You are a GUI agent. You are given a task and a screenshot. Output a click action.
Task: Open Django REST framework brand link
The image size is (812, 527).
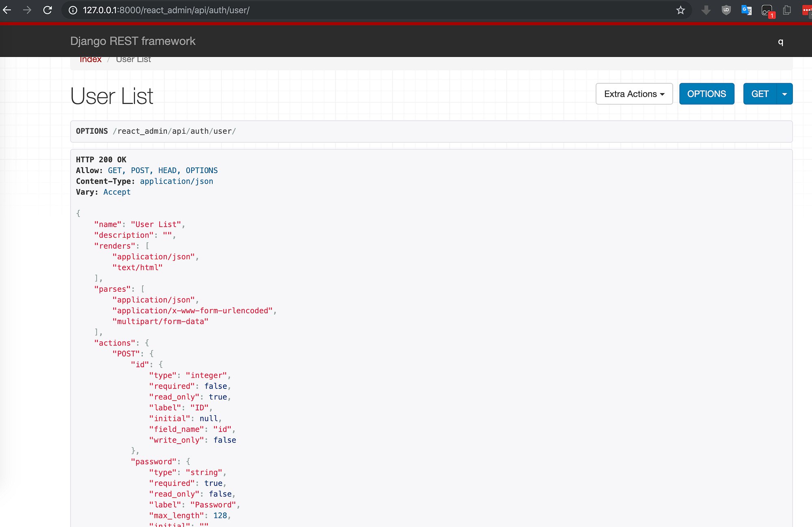[133, 41]
